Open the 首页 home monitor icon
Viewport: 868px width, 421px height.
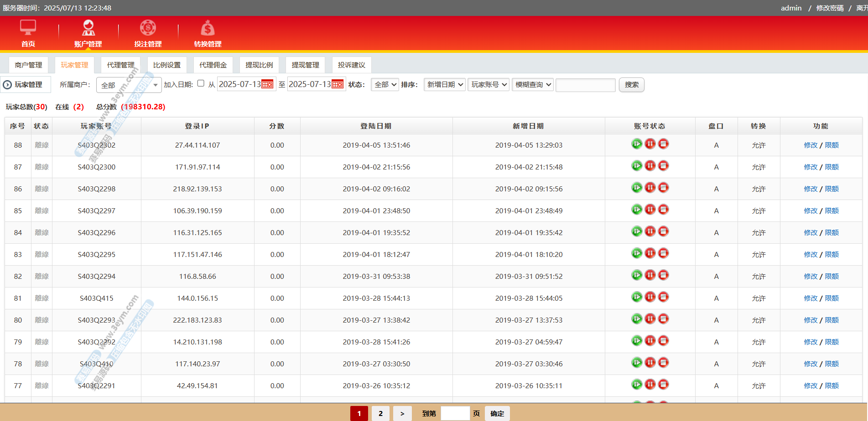point(28,28)
